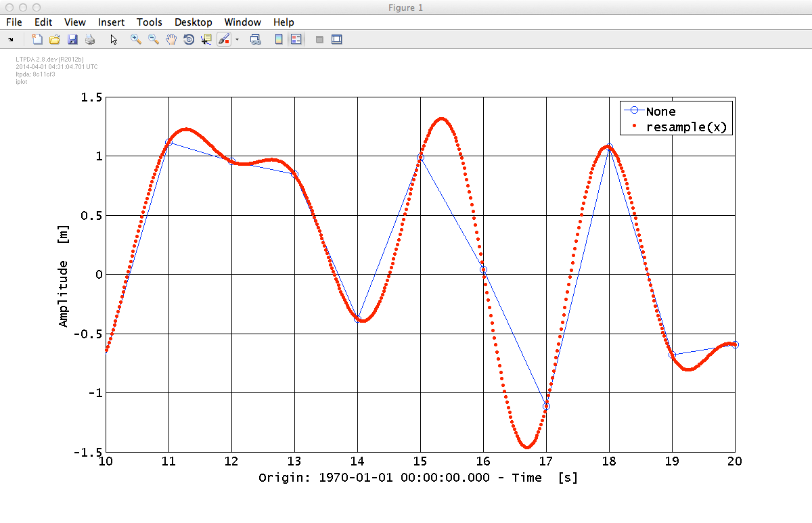The image size is (812, 523).
Task: Click the Link Plot icon
Action: click(x=256, y=40)
